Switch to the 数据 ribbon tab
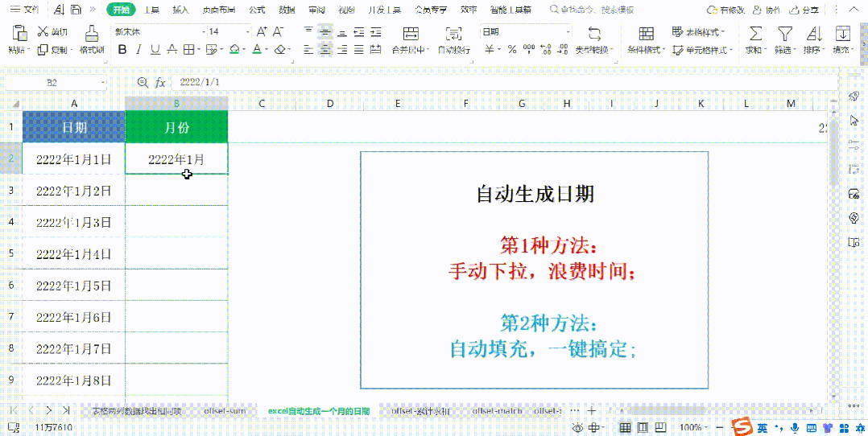The width and height of the screenshot is (868, 436). click(x=287, y=10)
